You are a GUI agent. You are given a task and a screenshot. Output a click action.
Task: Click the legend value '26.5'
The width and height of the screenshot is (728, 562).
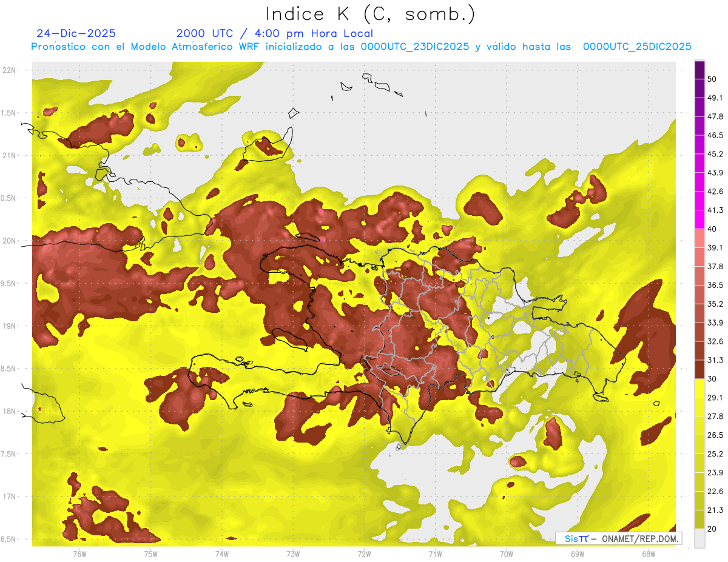click(715, 435)
